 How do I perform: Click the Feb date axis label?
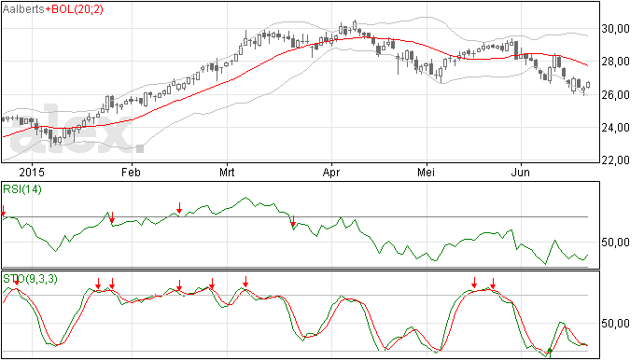(131, 172)
